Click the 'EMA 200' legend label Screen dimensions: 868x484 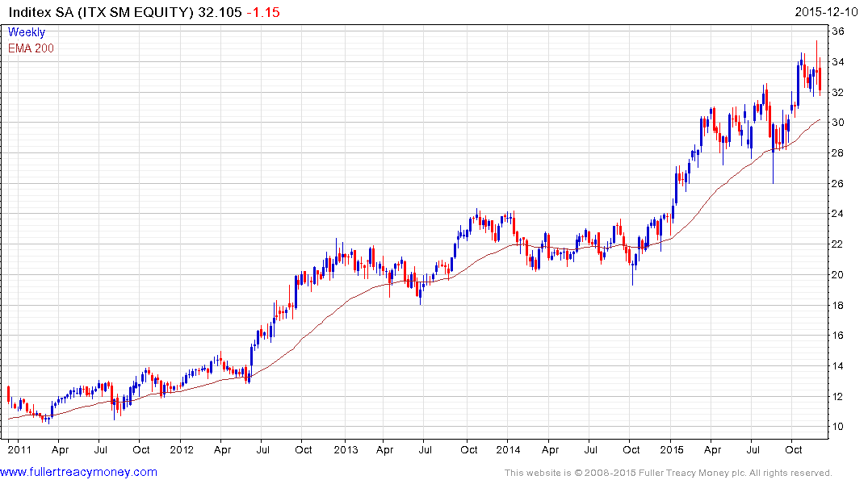31,48
